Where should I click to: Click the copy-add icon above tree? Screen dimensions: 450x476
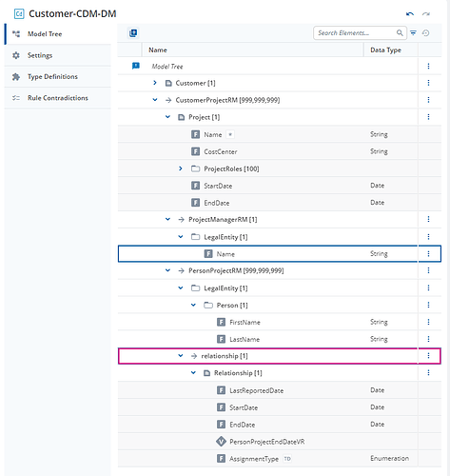(133, 33)
